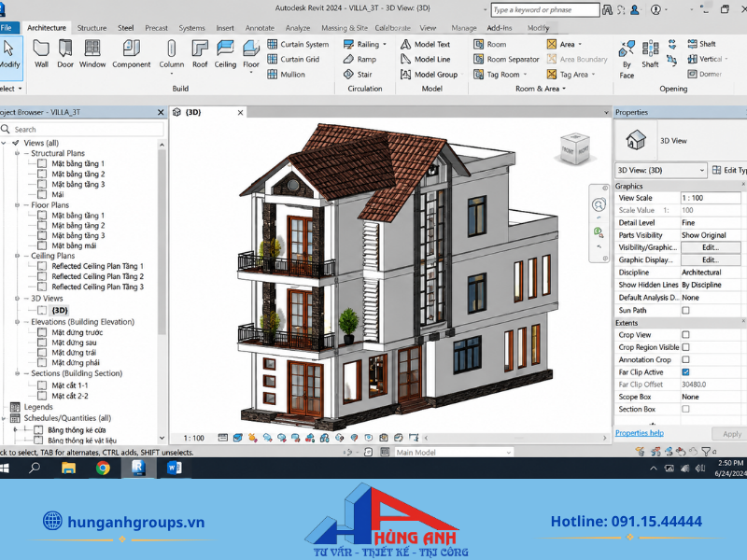Place a Room Separator
Viewport: 747px width, 560px height.
coord(506,59)
